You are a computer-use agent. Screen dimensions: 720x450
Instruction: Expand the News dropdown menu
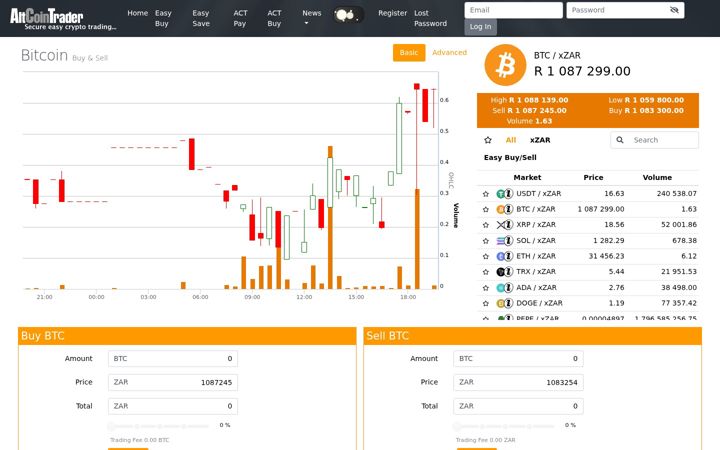point(311,17)
